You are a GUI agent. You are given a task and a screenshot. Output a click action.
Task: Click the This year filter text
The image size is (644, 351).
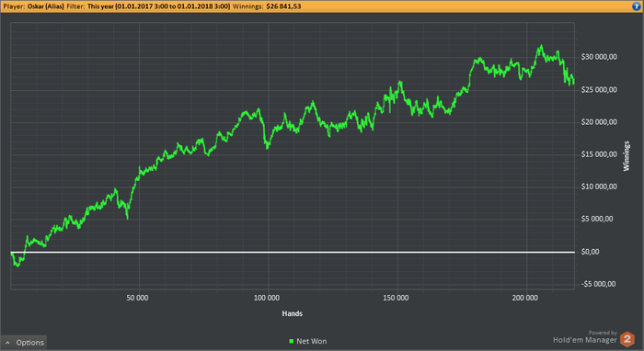pos(158,6)
